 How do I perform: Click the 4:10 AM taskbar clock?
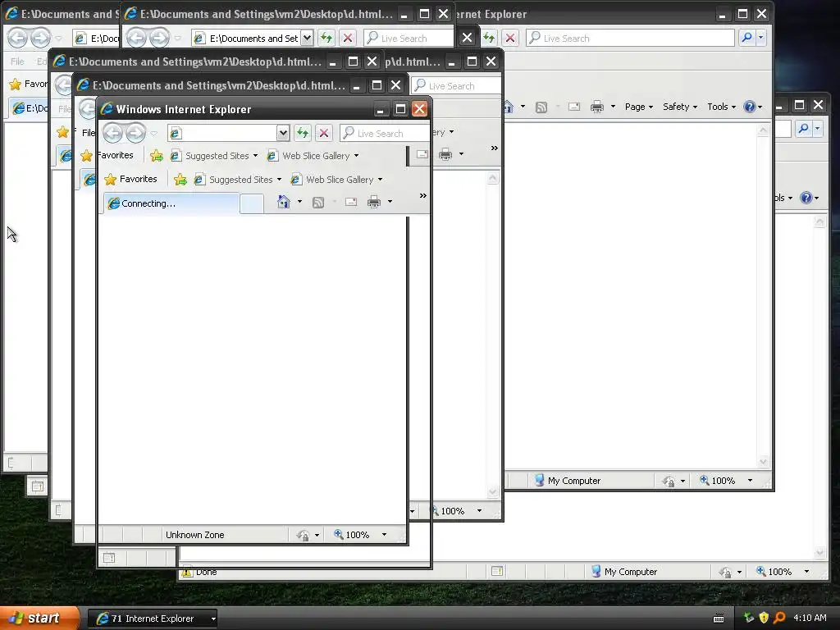coord(810,618)
